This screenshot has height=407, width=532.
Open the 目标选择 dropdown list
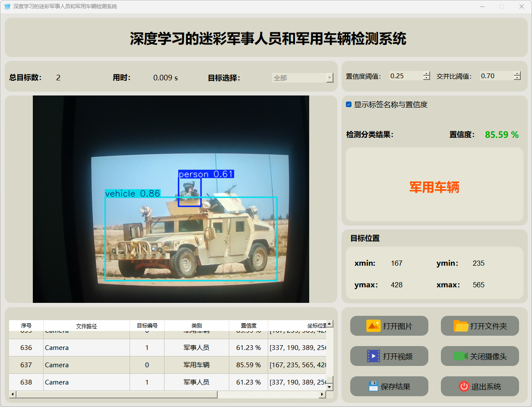pos(329,78)
